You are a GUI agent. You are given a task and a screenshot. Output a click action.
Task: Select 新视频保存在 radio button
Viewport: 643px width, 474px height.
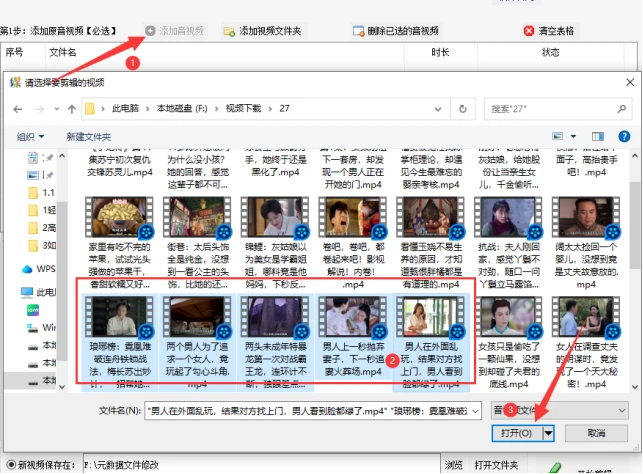pos(11,465)
